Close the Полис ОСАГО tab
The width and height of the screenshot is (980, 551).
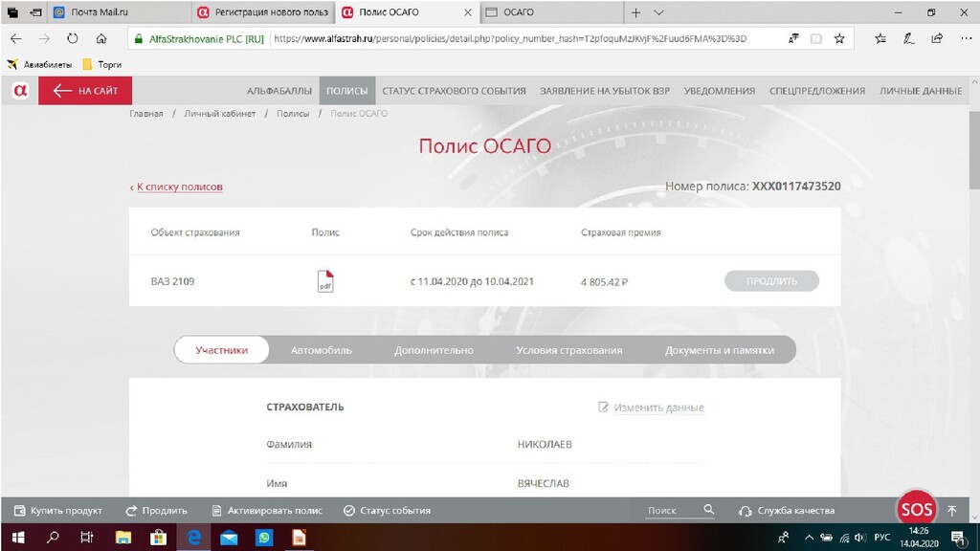click(467, 12)
